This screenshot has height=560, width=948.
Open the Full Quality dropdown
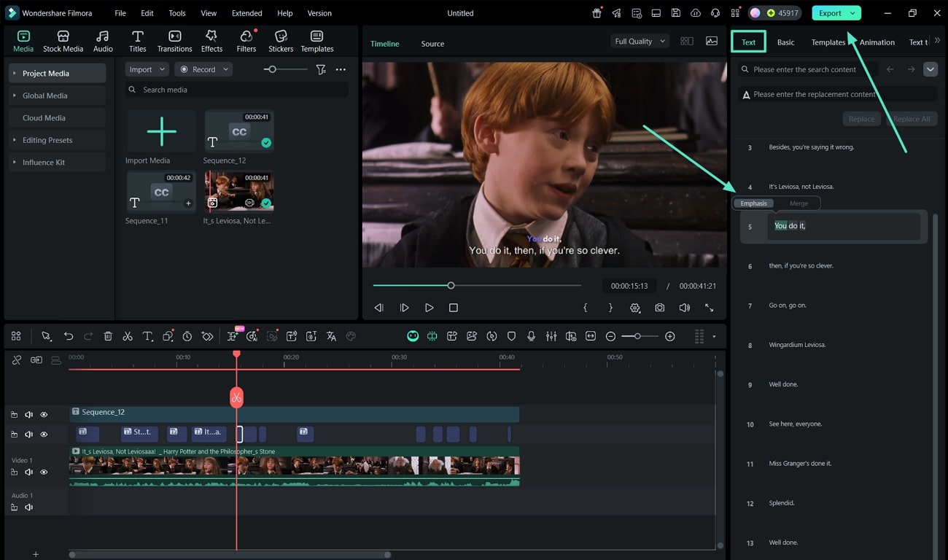(x=640, y=42)
